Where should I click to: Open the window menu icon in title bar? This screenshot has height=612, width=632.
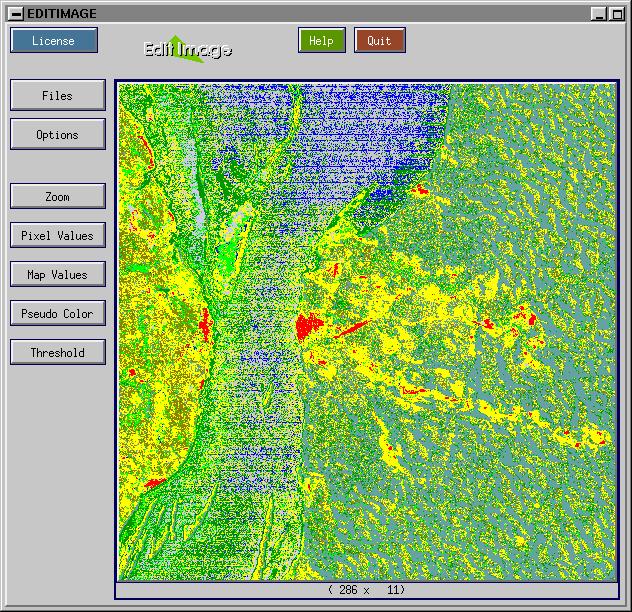coord(16,14)
